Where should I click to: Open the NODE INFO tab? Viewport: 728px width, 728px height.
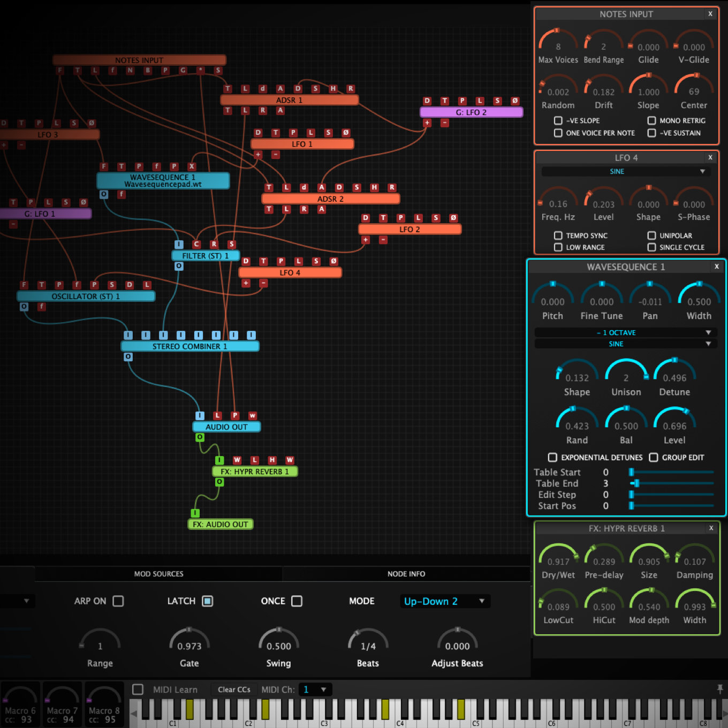(x=406, y=574)
